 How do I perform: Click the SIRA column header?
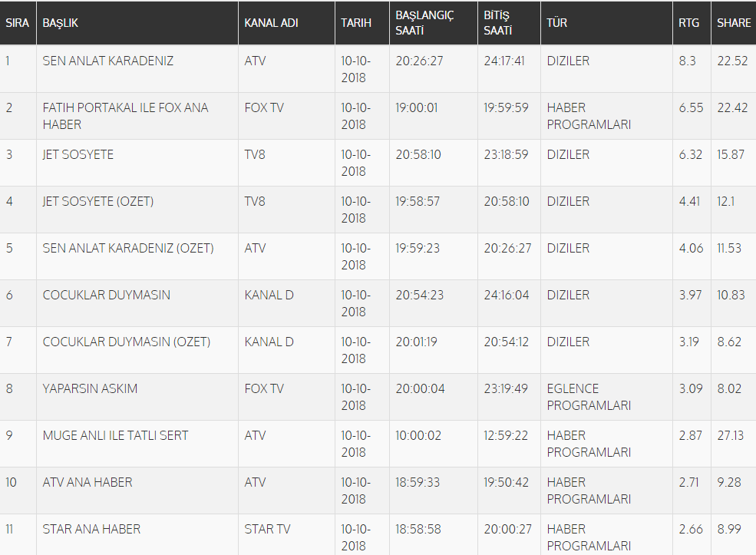click(17, 23)
